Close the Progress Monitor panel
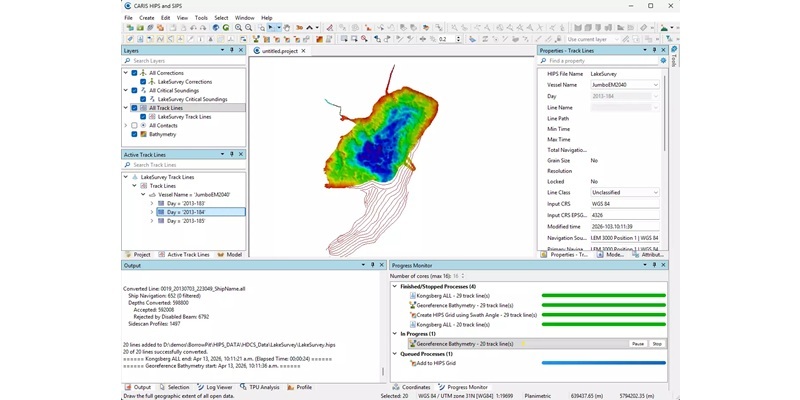Viewport: 800px width, 400px height. point(663,265)
